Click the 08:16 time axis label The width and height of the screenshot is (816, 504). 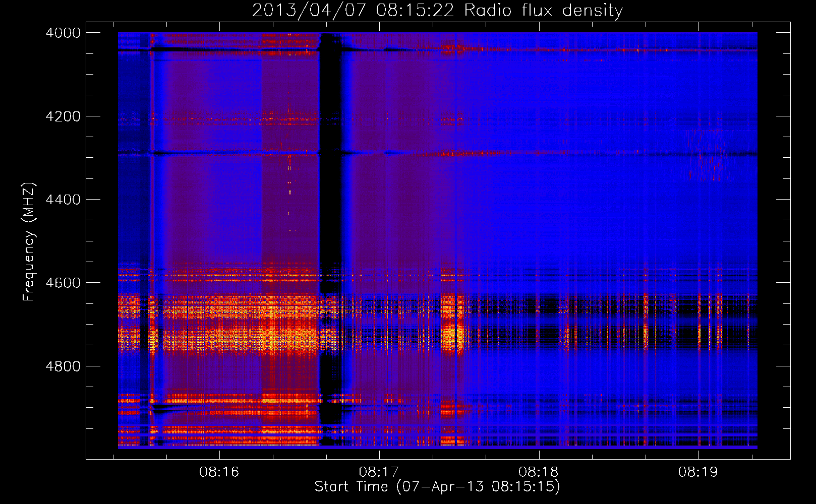pos(219,472)
